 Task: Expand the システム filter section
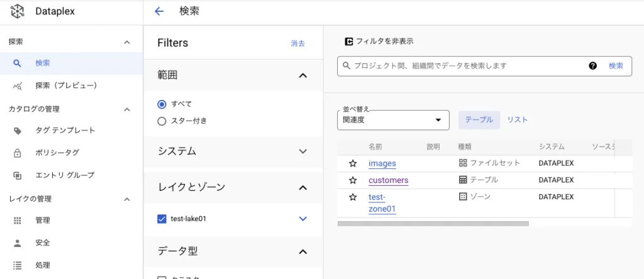[x=303, y=151]
